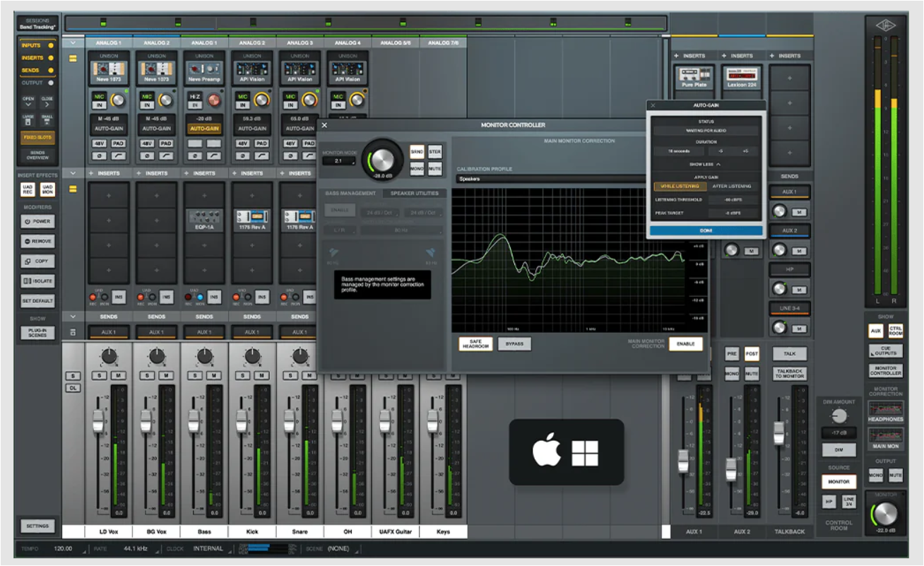Click Done in the Auto-Gain window
This screenshot has width=924, height=566.
[706, 231]
